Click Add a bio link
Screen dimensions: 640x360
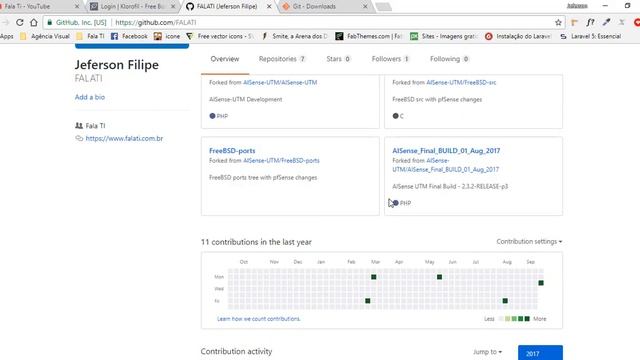[90, 97]
